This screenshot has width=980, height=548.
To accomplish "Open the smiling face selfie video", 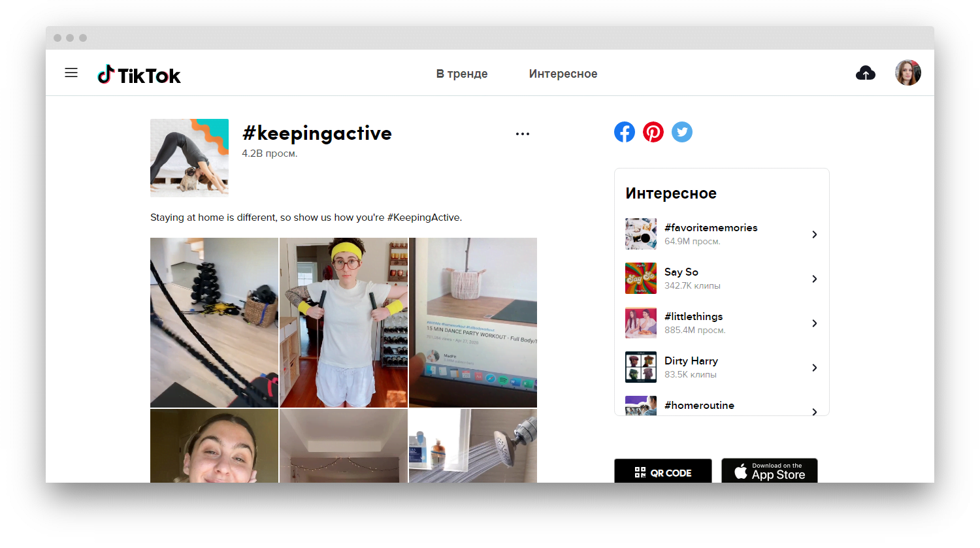I will tap(214, 446).
